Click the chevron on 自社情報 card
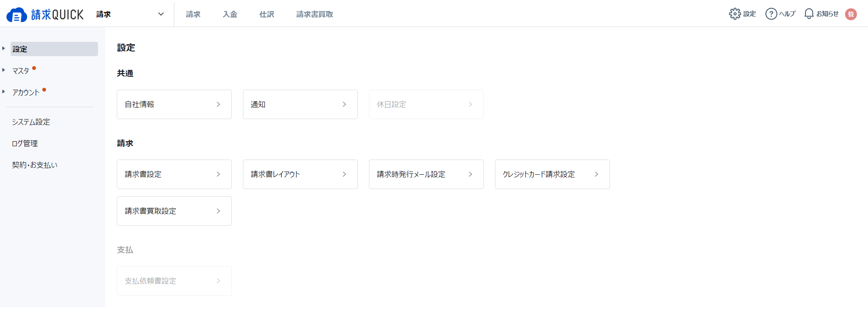The width and height of the screenshot is (868, 309). pos(218,104)
